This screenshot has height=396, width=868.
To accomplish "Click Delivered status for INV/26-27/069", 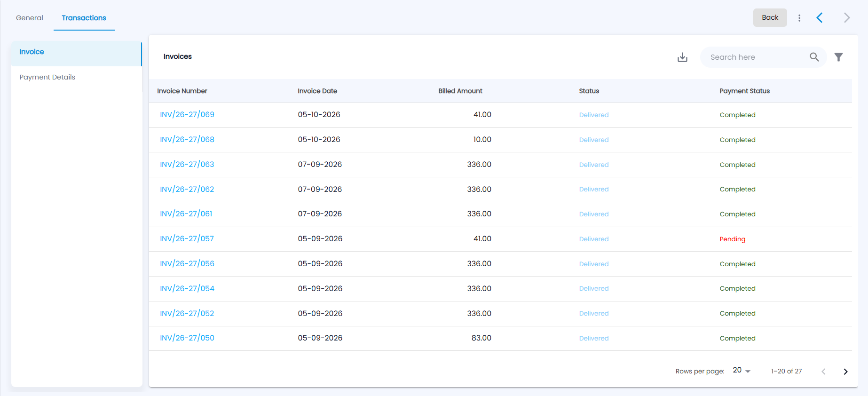I will point(594,115).
